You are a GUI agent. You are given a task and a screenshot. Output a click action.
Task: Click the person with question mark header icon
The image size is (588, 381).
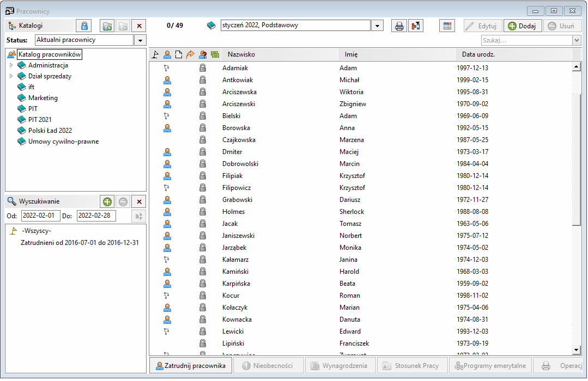(x=203, y=54)
